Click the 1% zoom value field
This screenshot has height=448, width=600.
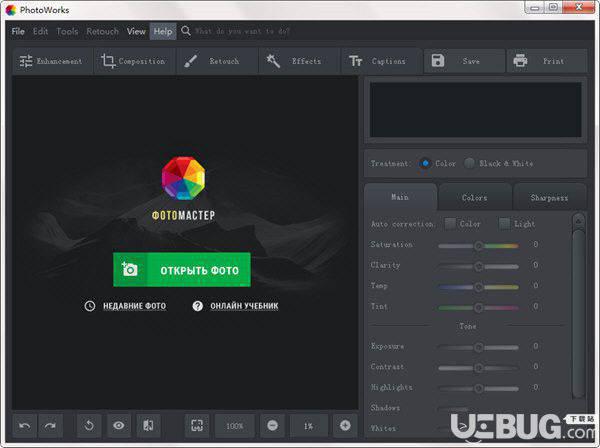pos(308,425)
